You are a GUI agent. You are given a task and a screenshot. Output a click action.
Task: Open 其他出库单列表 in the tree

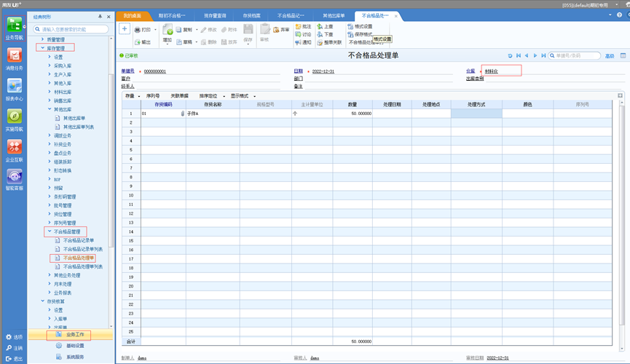(x=79, y=127)
